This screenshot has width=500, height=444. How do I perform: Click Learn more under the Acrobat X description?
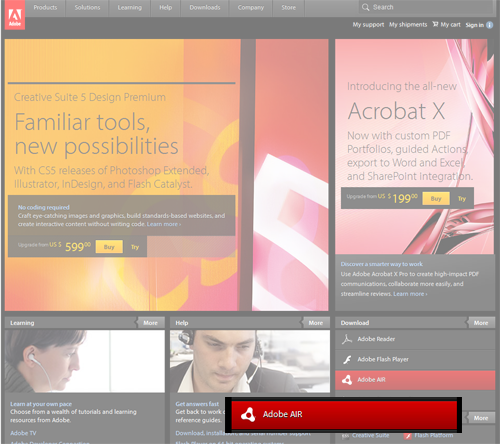point(410,294)
